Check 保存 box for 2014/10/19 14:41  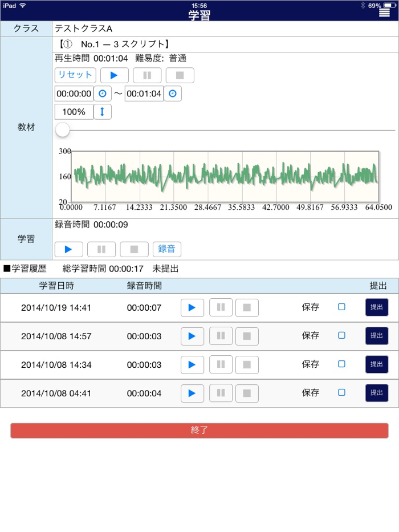click(341, 307)
